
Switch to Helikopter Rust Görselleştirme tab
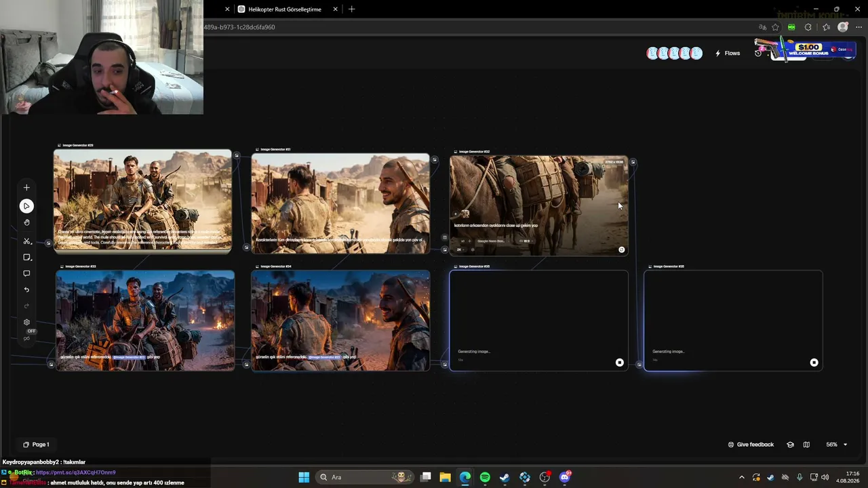click(285, 9)
